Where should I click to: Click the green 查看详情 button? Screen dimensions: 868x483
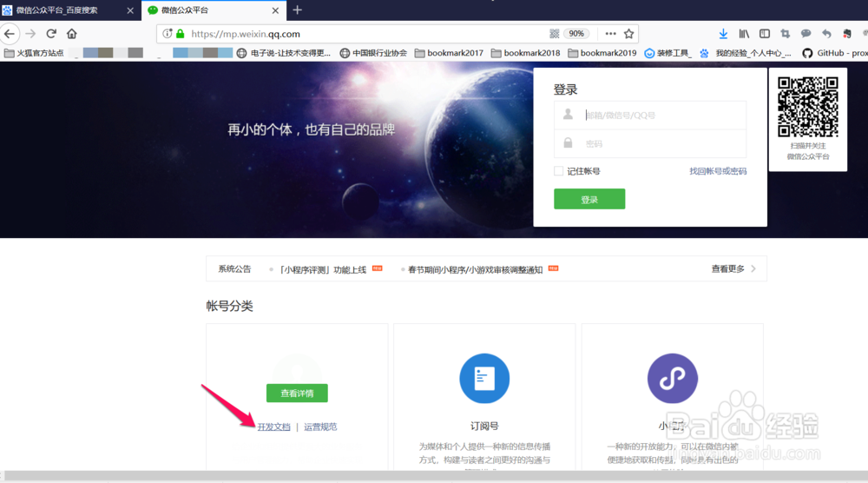click(297, 393)
